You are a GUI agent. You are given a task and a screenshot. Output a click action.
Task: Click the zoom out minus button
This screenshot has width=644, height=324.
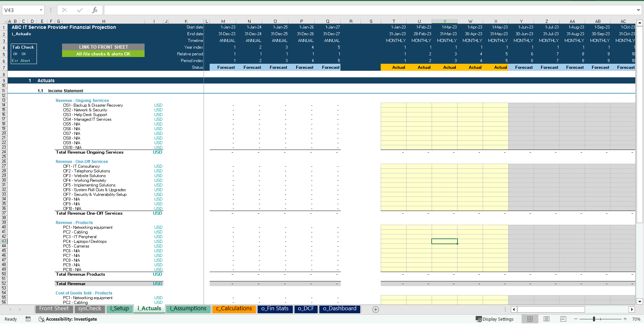point(576,319)
